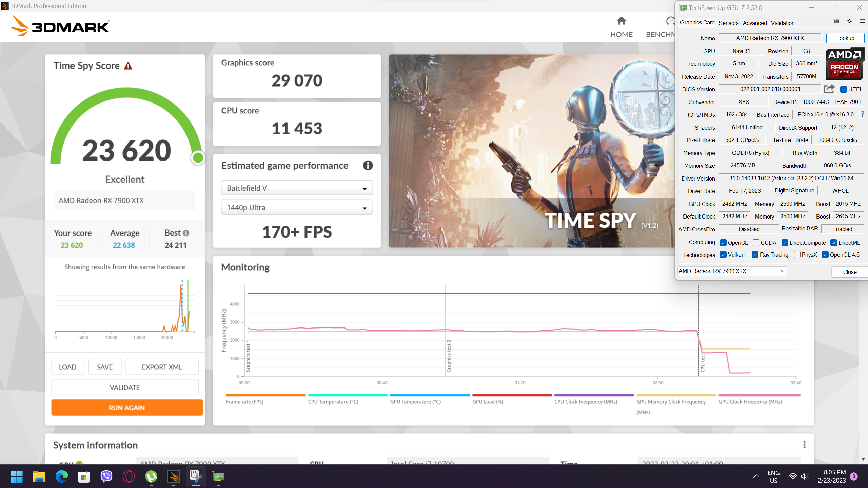Click the GPU-Z refresh icon
Screen dimensions: 868x488
[x=849, y=21]
